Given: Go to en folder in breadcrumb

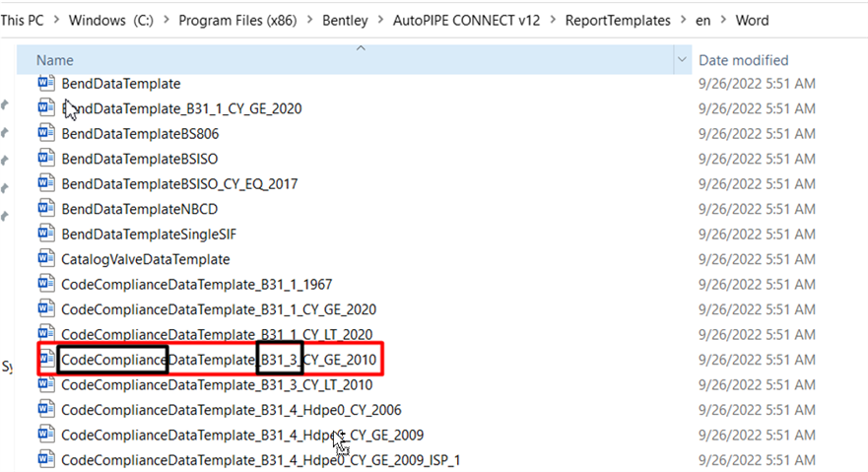Looking at the screenshot, I should pos(703,21).
